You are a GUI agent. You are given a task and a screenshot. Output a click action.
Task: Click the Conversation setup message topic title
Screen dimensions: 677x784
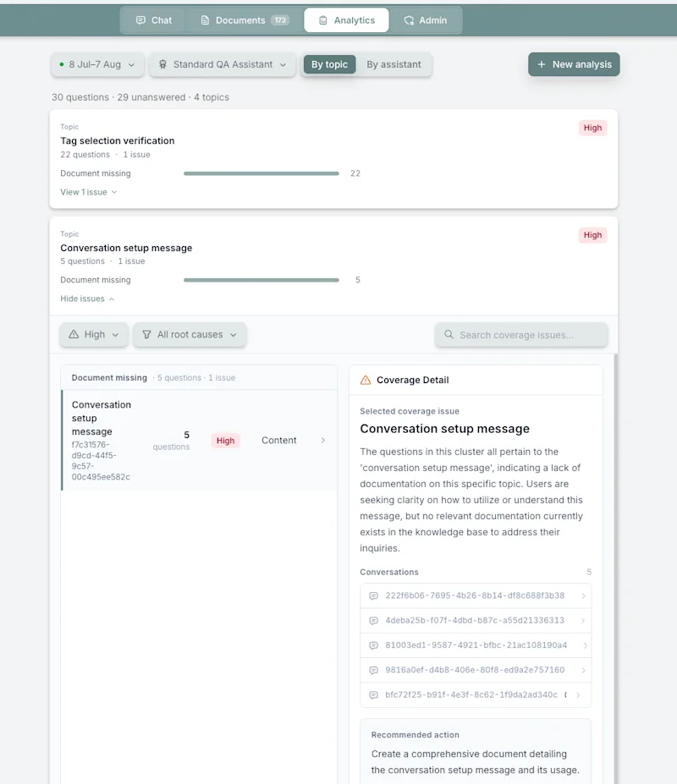(126, 248)
